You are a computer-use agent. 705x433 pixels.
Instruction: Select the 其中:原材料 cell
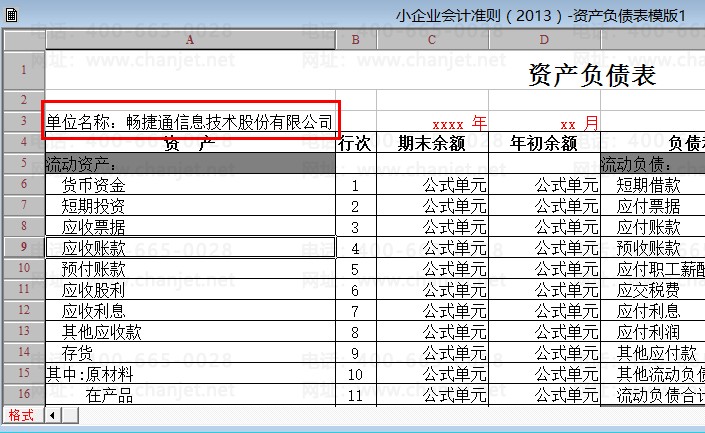pyautogui.click(x=190, y=374)
